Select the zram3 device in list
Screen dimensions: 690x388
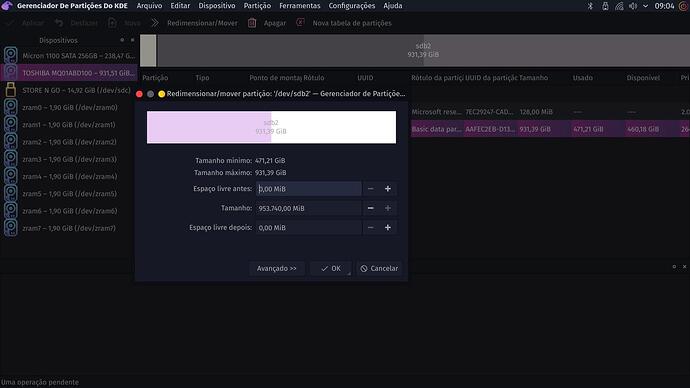pyautogui.click(x=69, y=159)
